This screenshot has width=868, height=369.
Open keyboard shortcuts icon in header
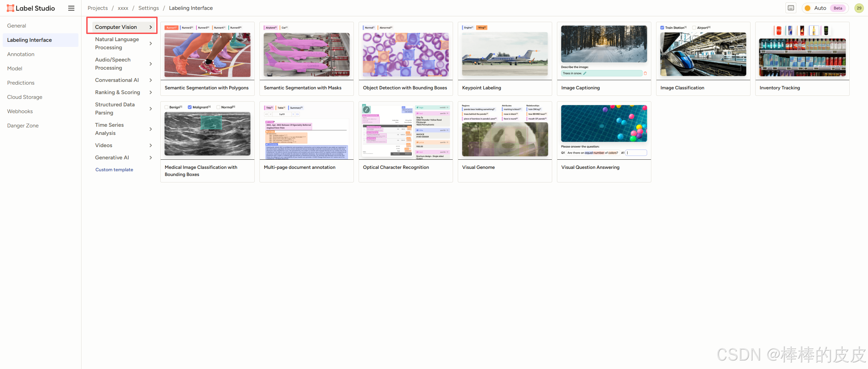[x=791, y=8]
